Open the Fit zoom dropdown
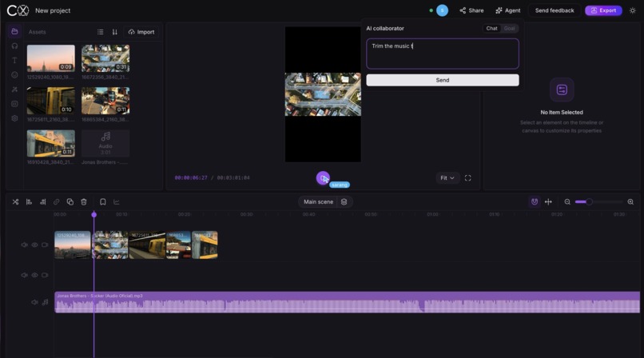The width and height of the screenshot is (644, 358). tap(447, 177)
